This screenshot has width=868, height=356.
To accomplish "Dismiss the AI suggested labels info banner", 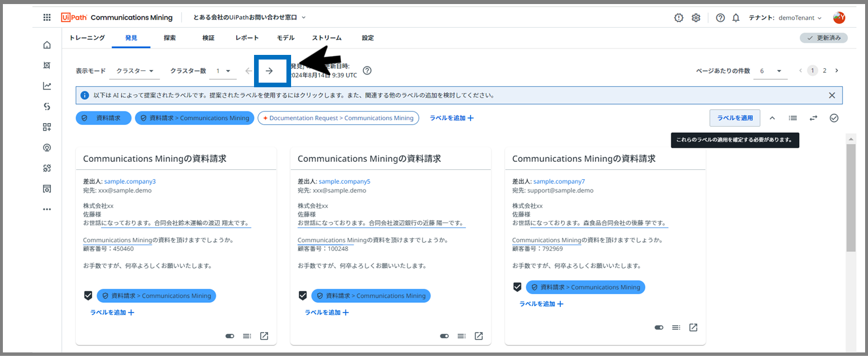I will 832,95.
